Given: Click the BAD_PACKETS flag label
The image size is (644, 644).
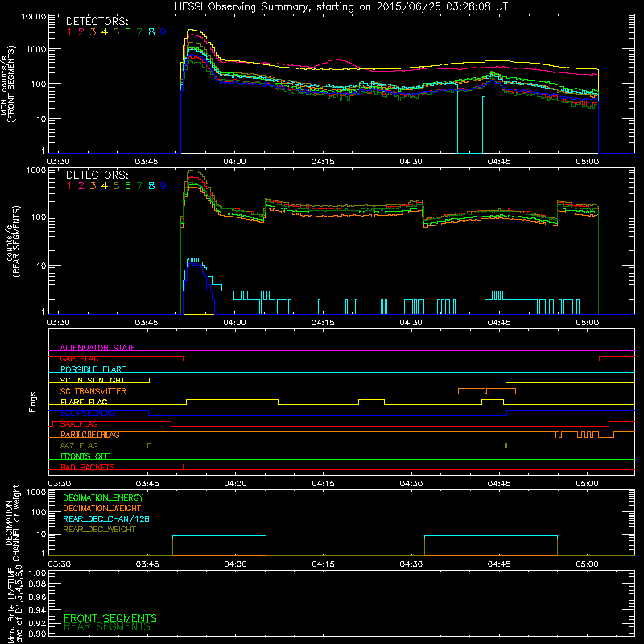Looking at the screenshot, I should 88,467.
